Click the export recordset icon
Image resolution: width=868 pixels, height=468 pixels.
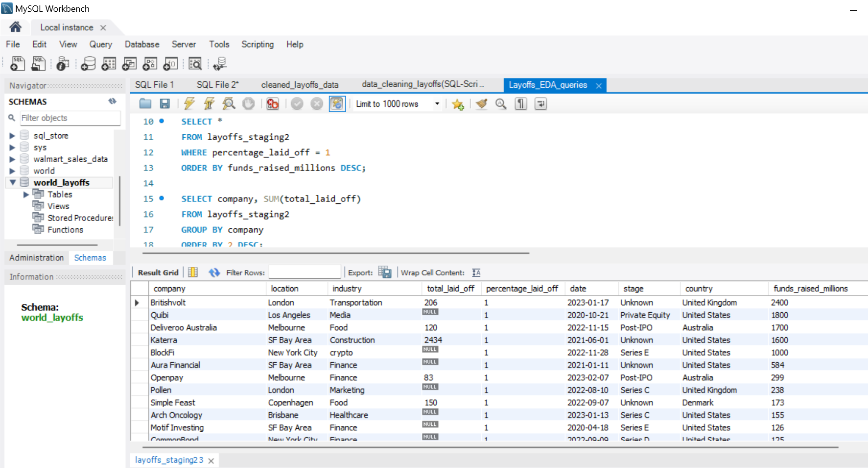pyautogui.click(x=385, y=272)
